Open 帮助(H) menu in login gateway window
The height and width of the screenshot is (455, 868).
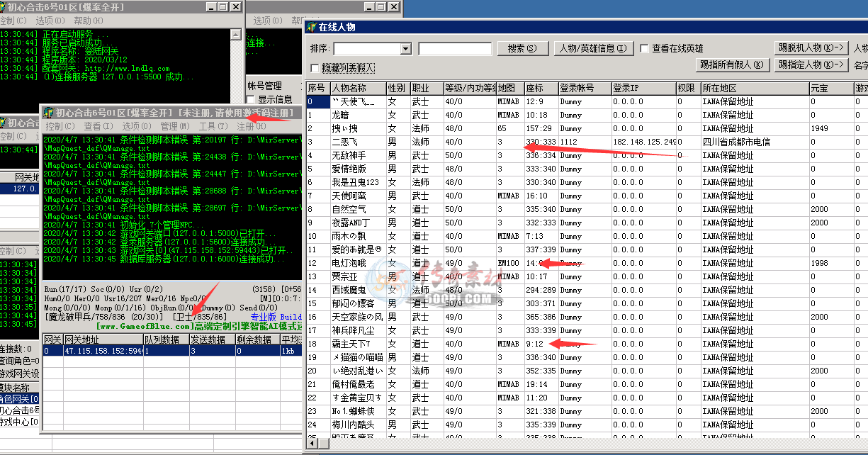point(88,21)
